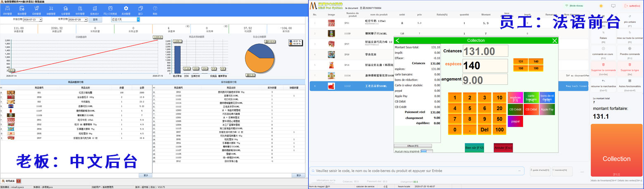Open commande en cours function
Viewport: 644px width, 189px height.
point(603,52)
